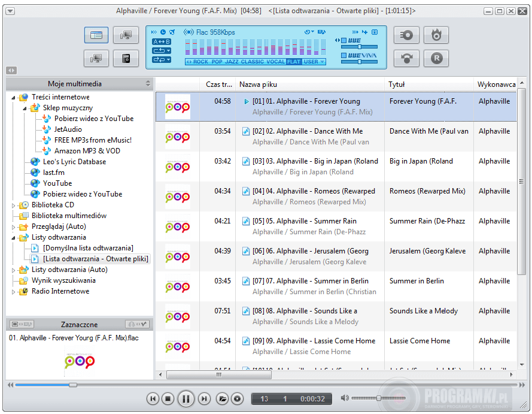The height and width of the screenshot is (414, 532).
Task: Click the horizontal scrollbar of the playlist
Action: click(x=219, y=374)
